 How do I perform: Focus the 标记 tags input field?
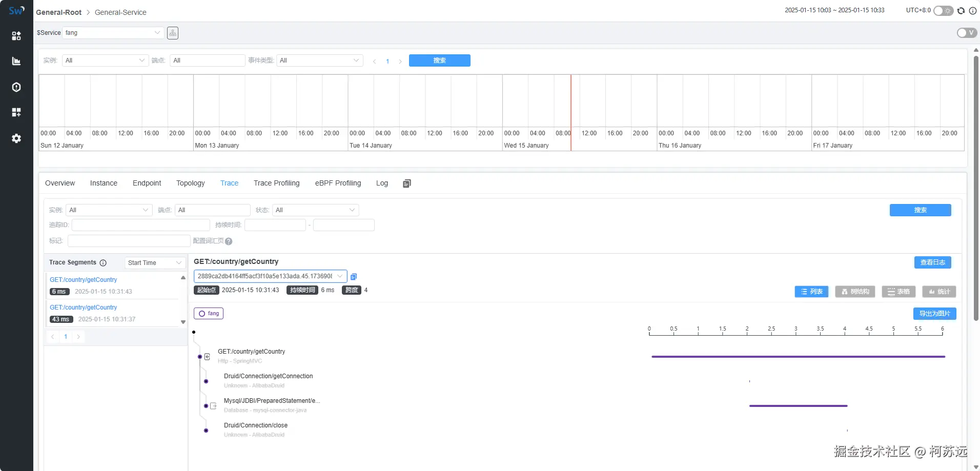pos(129,241)
